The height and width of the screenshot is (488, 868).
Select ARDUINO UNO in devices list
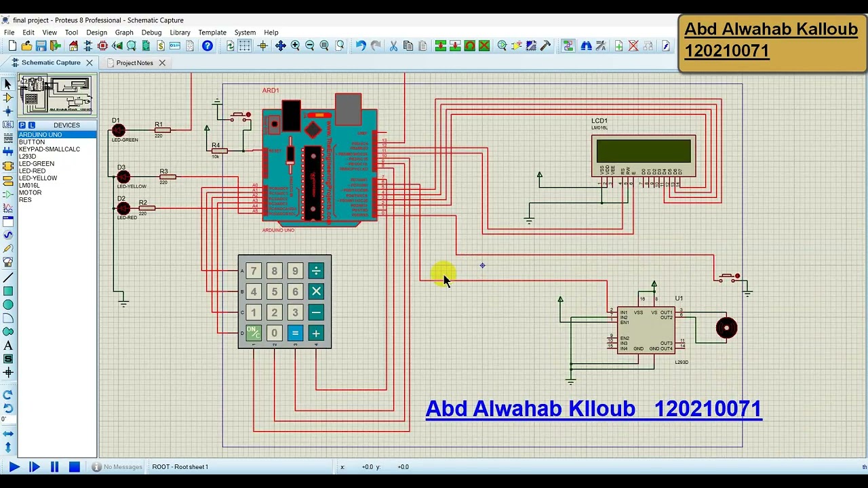click(57, 135)
